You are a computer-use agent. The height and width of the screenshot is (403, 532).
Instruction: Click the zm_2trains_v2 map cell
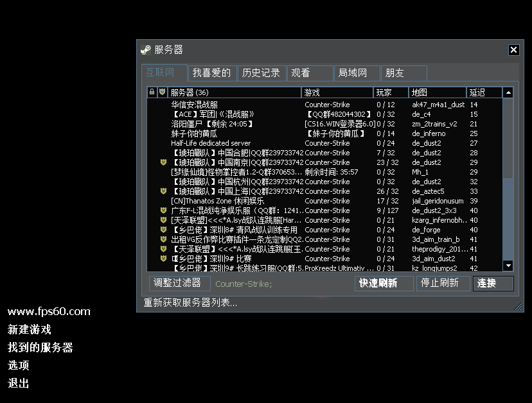(434, 124)
